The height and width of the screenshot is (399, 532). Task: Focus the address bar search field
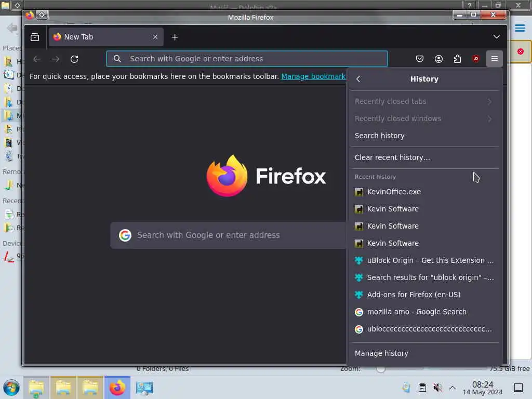tap(247, 59)
